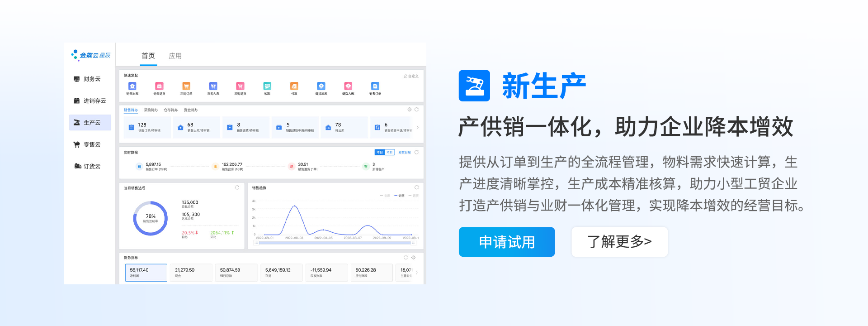Expand more to-do cards with right chevron

[x=417, y=128]
